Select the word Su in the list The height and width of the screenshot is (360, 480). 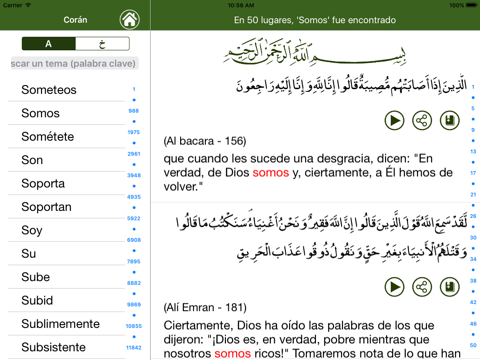(x=66, y=253)
